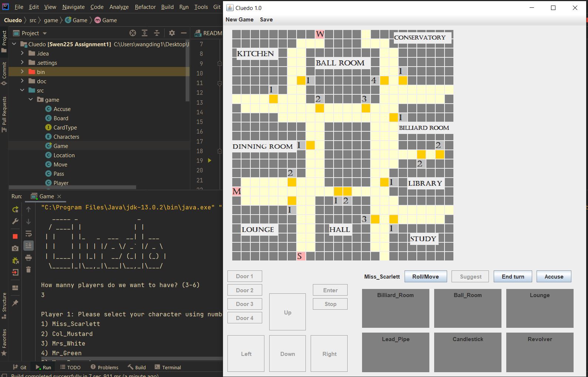Click the camera dump threads icon
The image size is (588, 377).
pos(15,248)
